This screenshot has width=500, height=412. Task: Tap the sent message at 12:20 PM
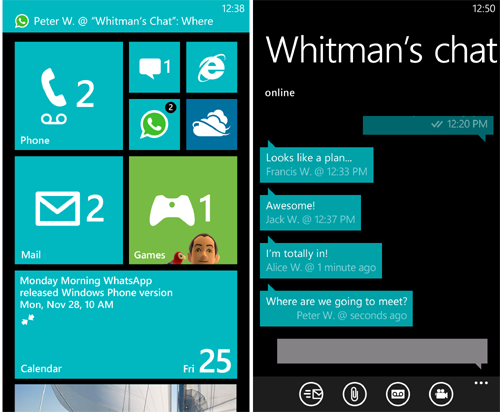pos(428,125)
